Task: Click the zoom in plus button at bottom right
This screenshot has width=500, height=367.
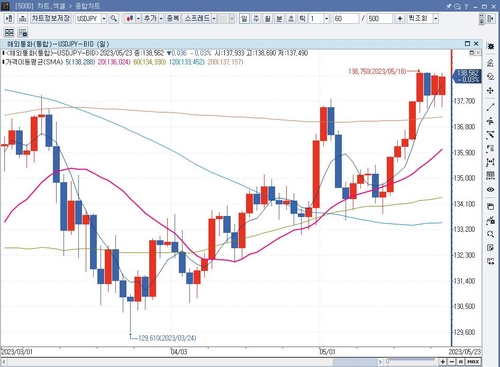Action: [x=443, y=362]
